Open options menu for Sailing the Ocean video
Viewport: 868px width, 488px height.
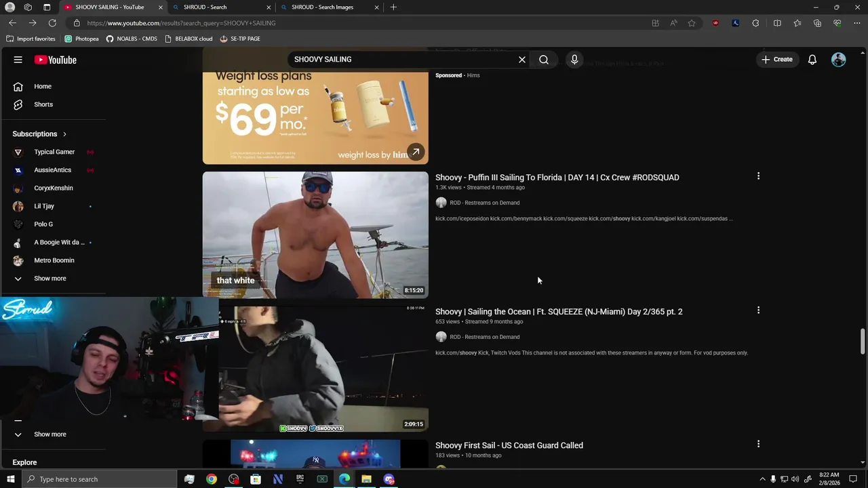click(758, 310)
